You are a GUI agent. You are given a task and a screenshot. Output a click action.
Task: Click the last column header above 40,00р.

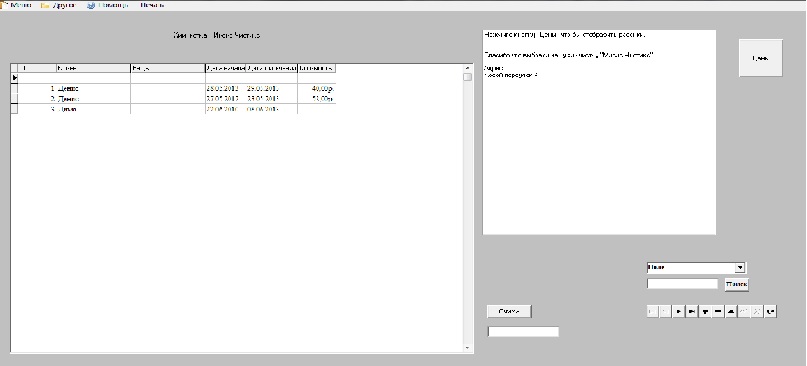click(317, 68)
